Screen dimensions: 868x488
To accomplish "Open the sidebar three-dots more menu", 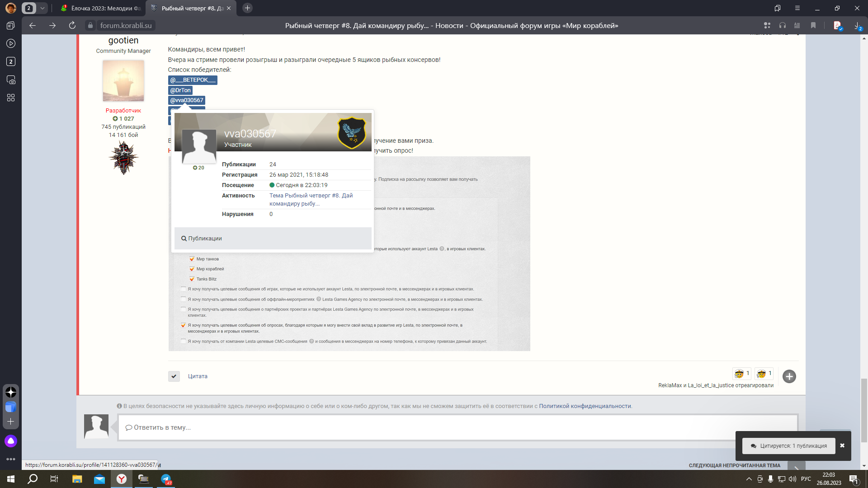I will pos(11,459).
